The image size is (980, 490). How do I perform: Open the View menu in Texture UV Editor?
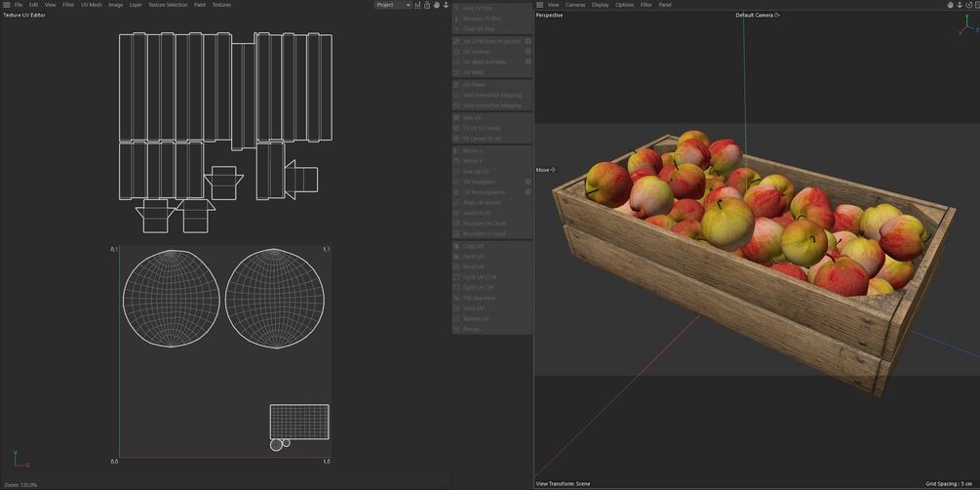point(50,4)
